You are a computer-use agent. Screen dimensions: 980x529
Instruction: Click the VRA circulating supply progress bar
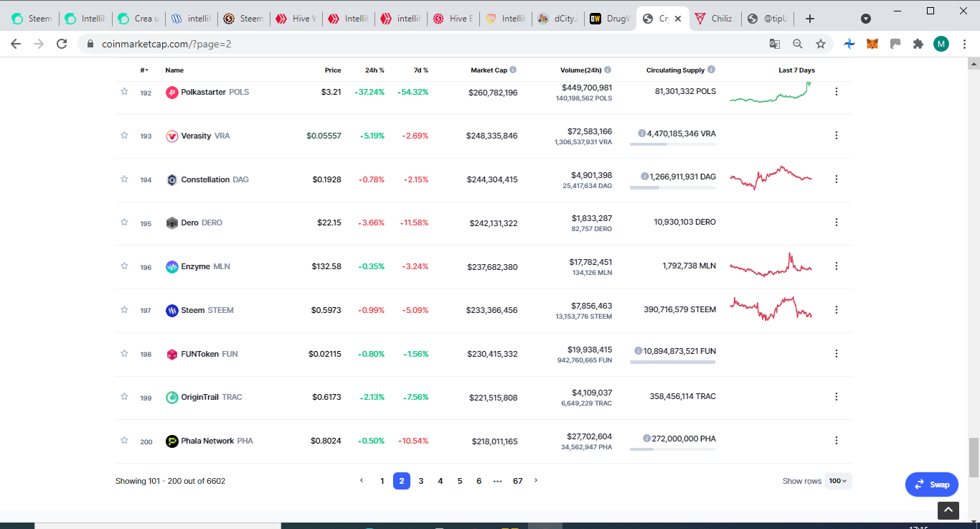[x=673, y=144]
